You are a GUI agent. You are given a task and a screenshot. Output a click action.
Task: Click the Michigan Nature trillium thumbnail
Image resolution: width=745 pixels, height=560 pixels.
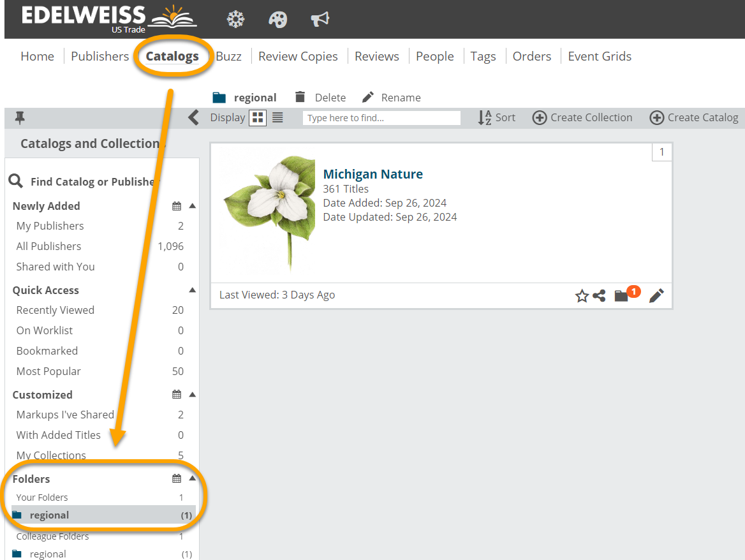pos(269,212)
